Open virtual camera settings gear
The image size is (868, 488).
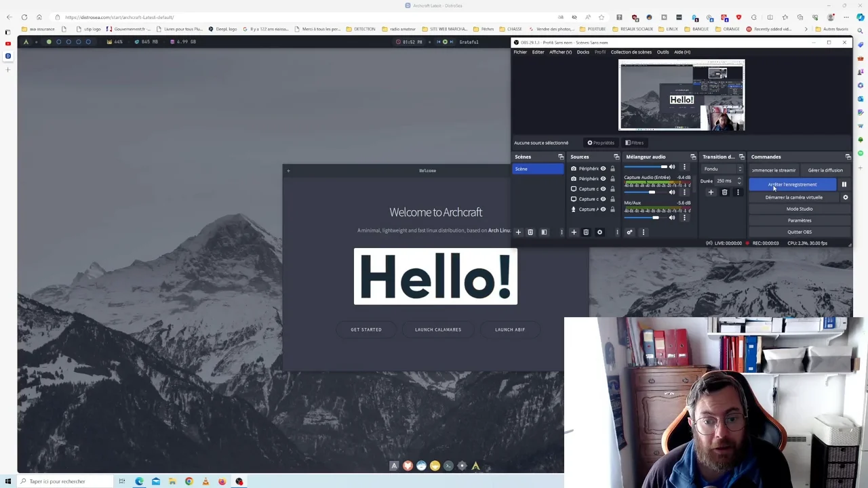(x=845, y=197)
